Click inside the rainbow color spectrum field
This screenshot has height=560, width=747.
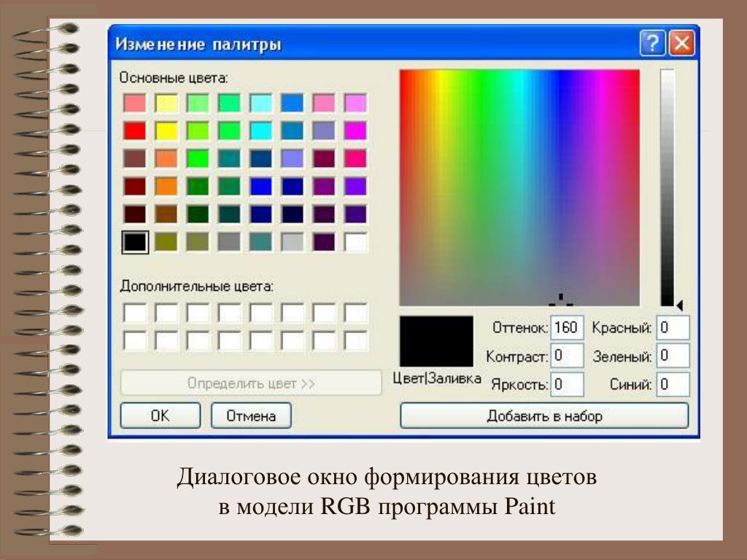point(519,187)
